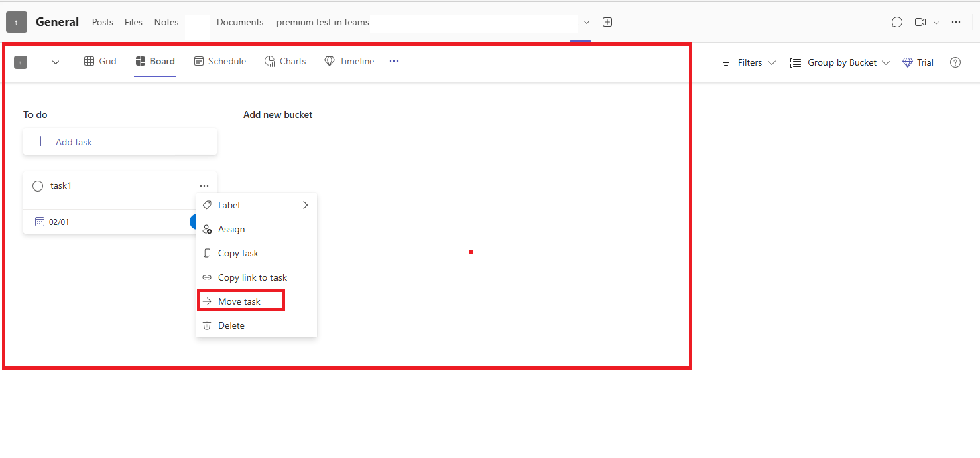Open the help question mark icon
The height and width of the screenshot is (458, 980).
pos(955,62)
